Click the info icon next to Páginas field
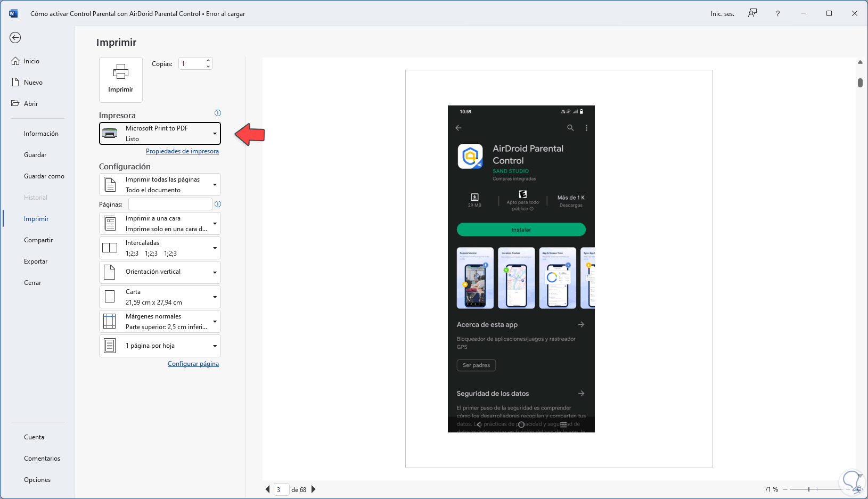The height and width of the screenshot is (499, 868). coord(217,204)
